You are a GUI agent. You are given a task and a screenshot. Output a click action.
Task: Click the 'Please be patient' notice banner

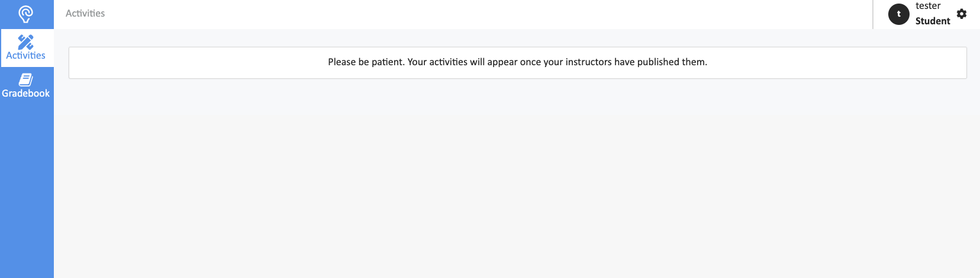(518, 63)
